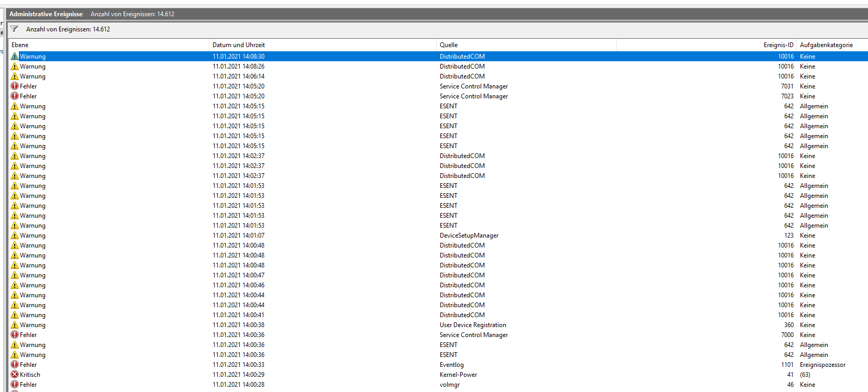Select the (63) category cell
The image size is (868, 392).
[x=805, y=374]
